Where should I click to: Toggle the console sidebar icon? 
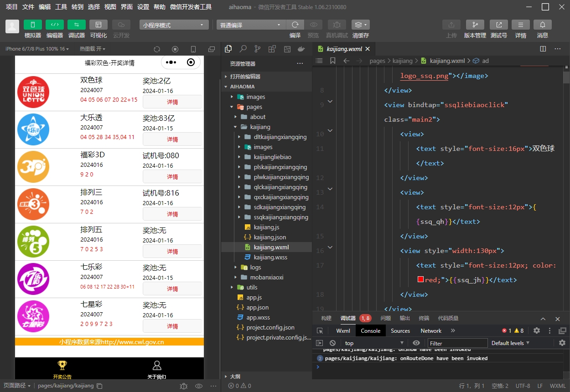(320, 343)
